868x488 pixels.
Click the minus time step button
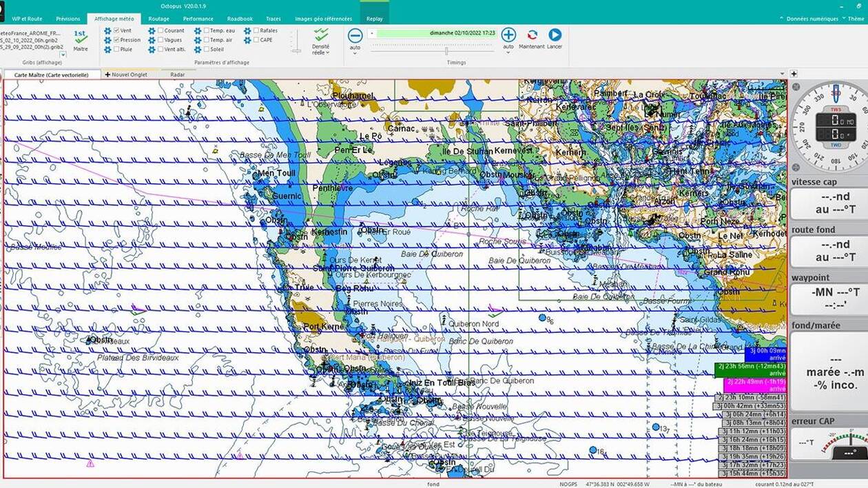pos(355,35)
